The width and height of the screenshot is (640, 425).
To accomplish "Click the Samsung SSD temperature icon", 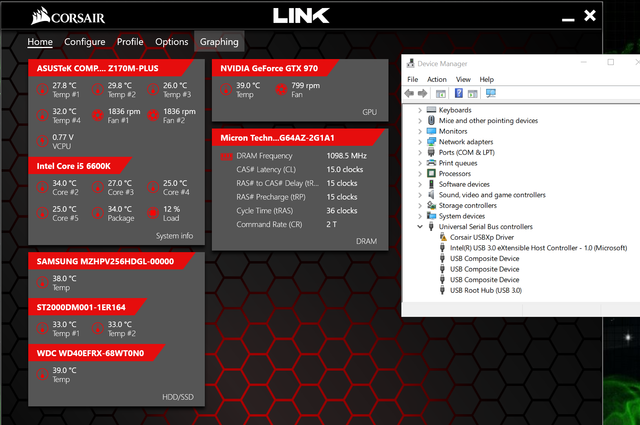I will [x=42, y=283].
